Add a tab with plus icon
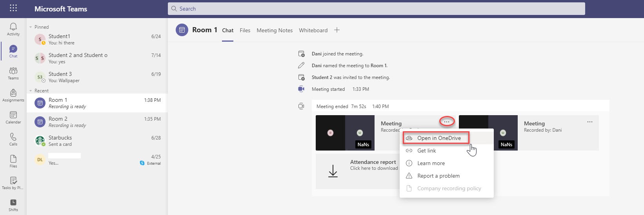The height and width of the screenshot is (215, 644). (x=337, y=30)
